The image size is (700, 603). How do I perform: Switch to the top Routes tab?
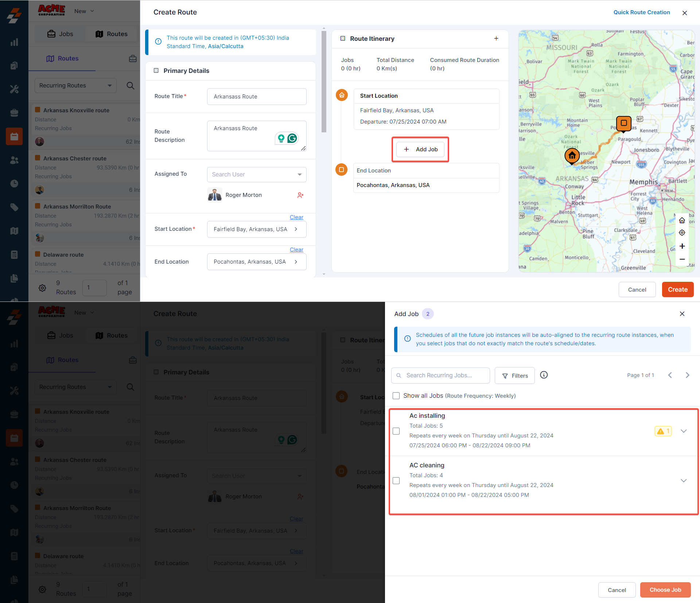tap(112, 34)
